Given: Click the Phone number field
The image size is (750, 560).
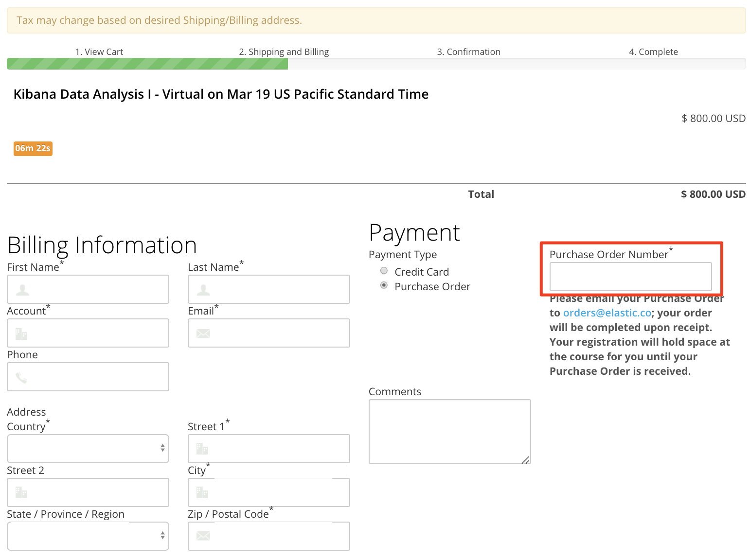Looking at the screenshot, I should click(x=88, y=377).
